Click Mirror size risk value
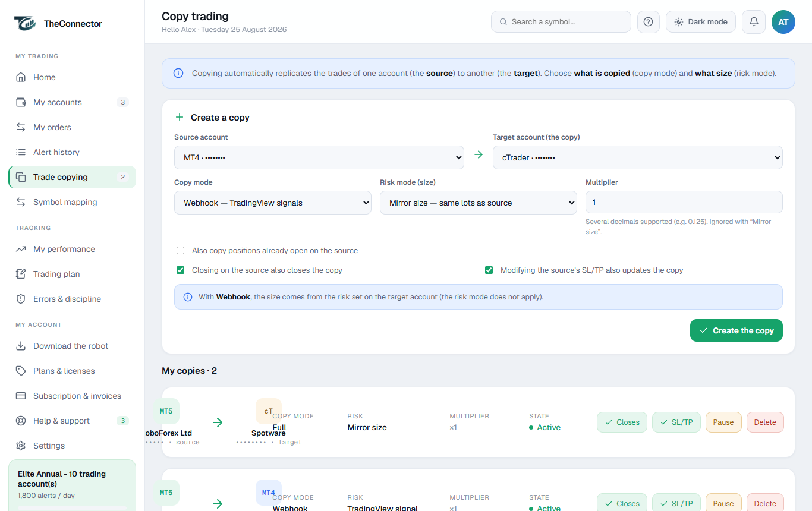Image resolution: width=812 pixels, height=511 pixels. (367, 427)
